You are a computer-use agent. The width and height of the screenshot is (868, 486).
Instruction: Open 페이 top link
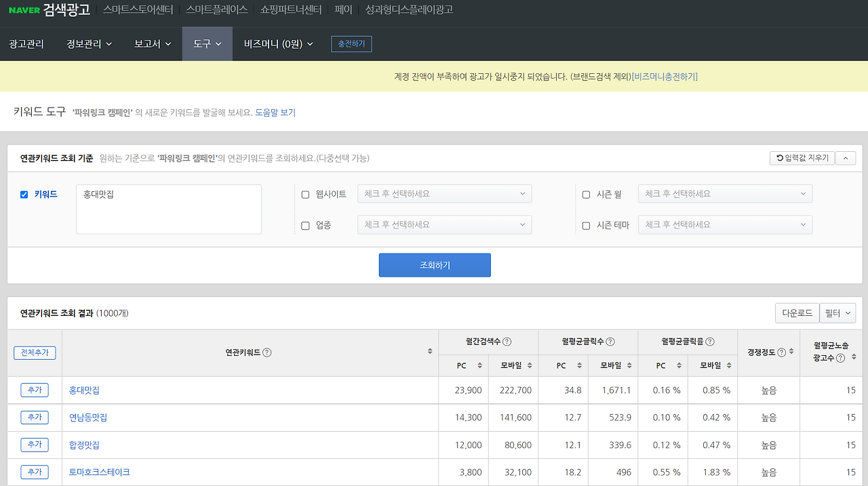click(x=343, y=10)
